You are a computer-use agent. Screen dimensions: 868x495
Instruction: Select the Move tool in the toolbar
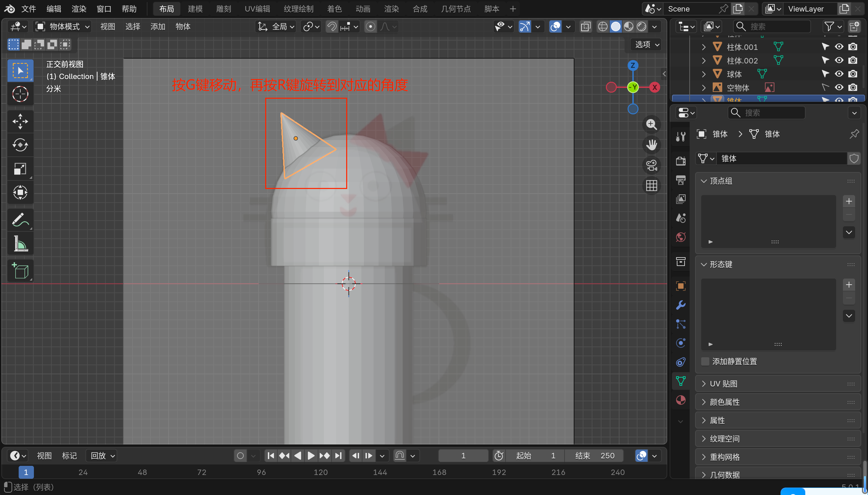pyautogui.click(x=20, y=121)
